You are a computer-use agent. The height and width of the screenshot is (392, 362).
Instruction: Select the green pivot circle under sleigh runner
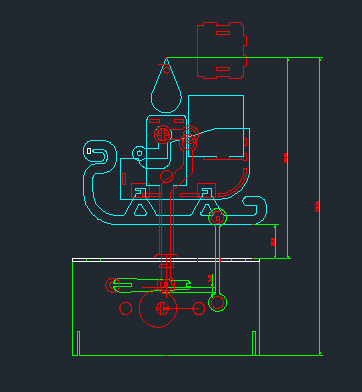pyautogui.click(x=218, y=218)
